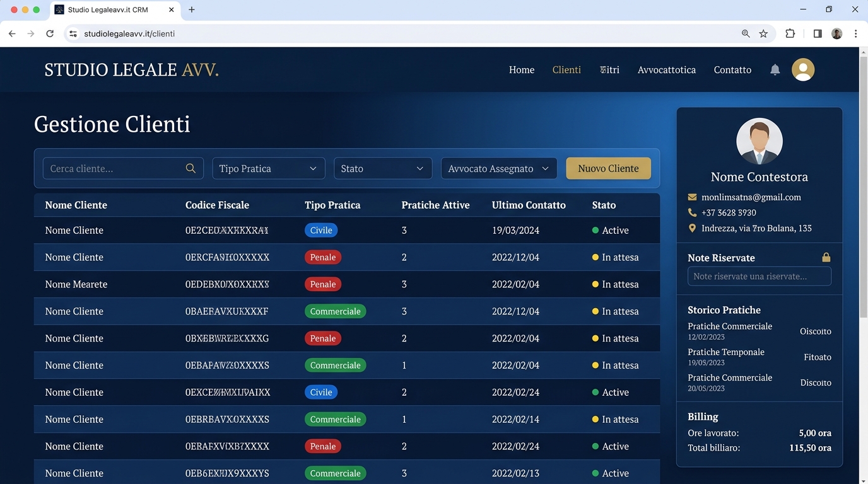Open the Avvocato Assegnato dropdown
Image resolution: width=868 pixels, height=484 pixels.
(x=498, y=168)
